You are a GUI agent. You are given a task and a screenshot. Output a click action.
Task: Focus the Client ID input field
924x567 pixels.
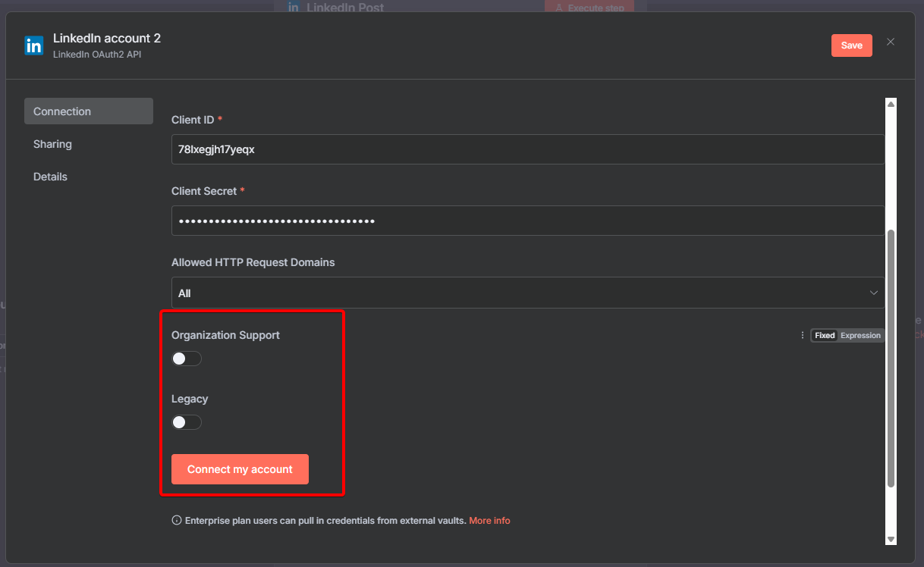[x=527, y=149]
